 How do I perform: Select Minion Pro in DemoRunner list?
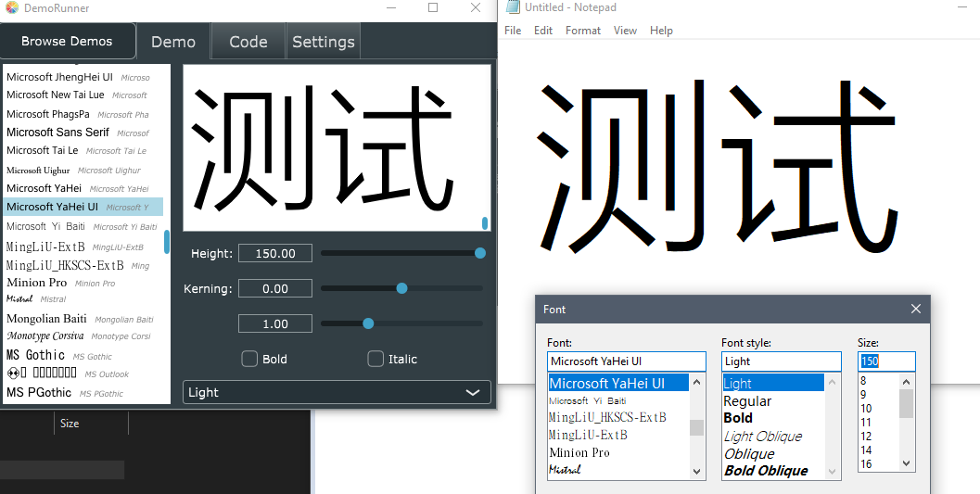point(85,283)
